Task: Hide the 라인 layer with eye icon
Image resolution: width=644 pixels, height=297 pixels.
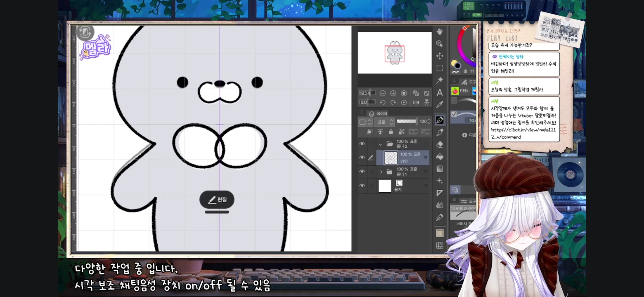Action: click(x=362, y=157)
